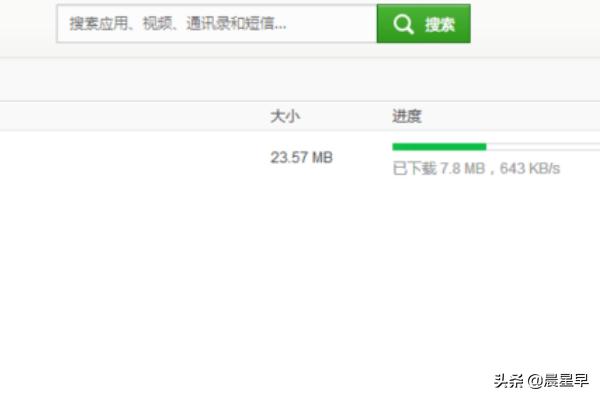Viewport: 600px width, 400px height.
Task: Click the empty name cell of the downloading row
Action: [130, 157]
